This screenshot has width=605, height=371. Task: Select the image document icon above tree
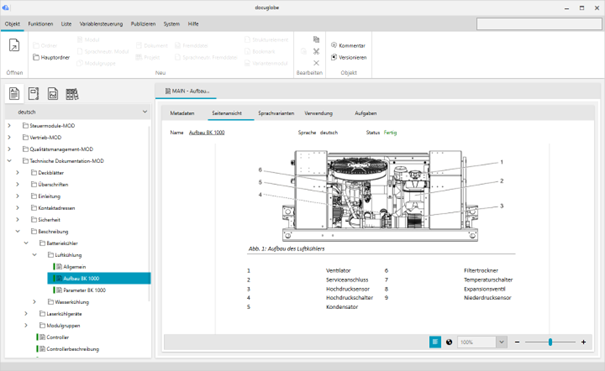pyautogui.click(x=53, y=93)
